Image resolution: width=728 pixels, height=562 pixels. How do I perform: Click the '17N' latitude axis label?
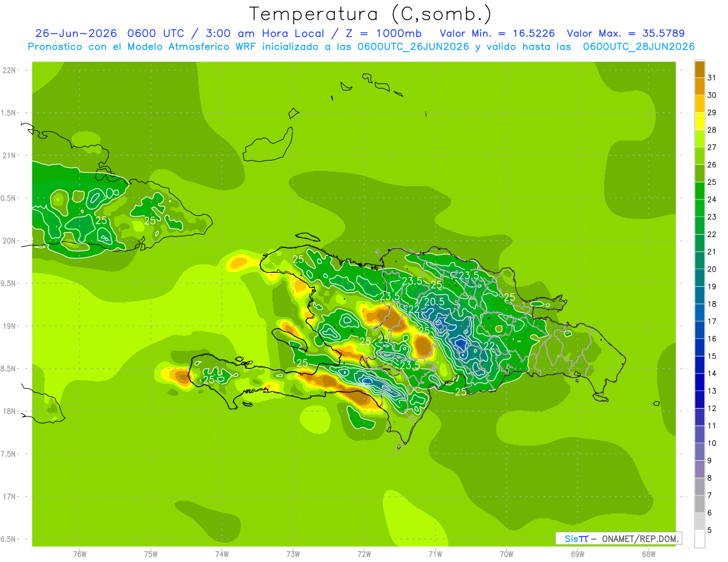pos(10,497)
